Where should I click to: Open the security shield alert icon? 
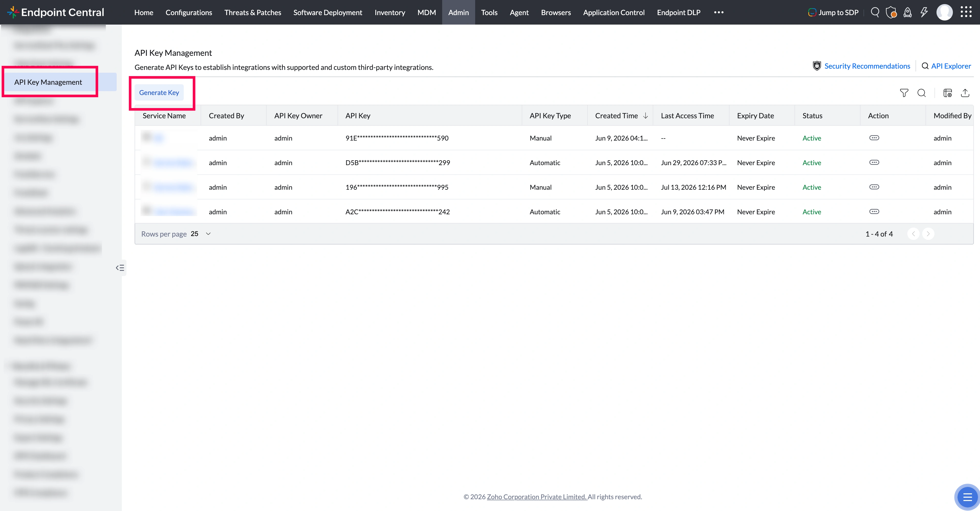pyautogui.click(x=891, y=12)
